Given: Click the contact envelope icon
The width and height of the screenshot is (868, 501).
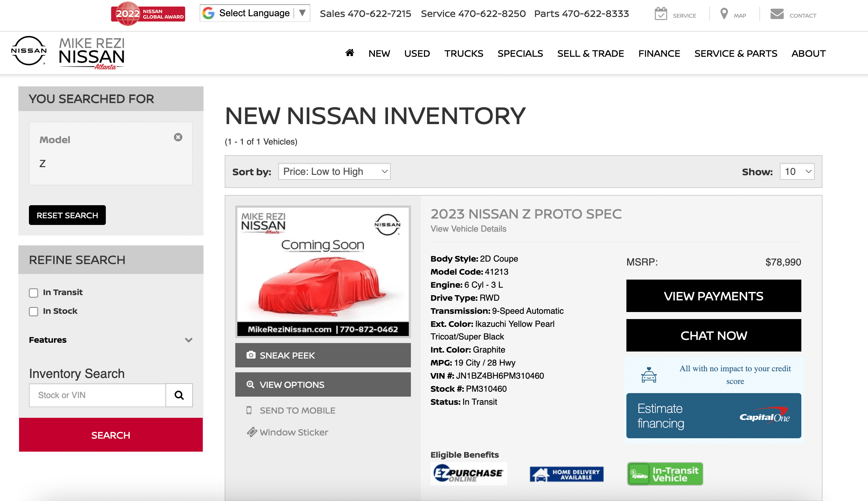Looking at the screenshot, I should pyautogui.click(x=777, y=14).
